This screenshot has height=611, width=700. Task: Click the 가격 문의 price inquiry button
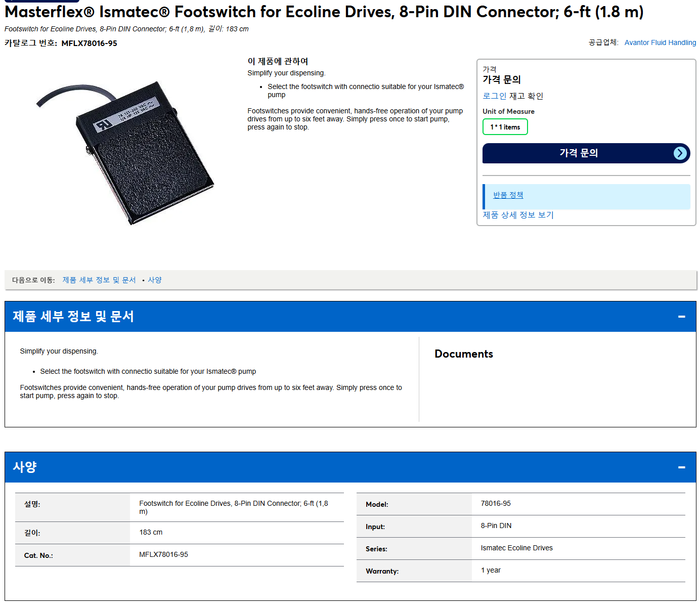tap(586, 153)
